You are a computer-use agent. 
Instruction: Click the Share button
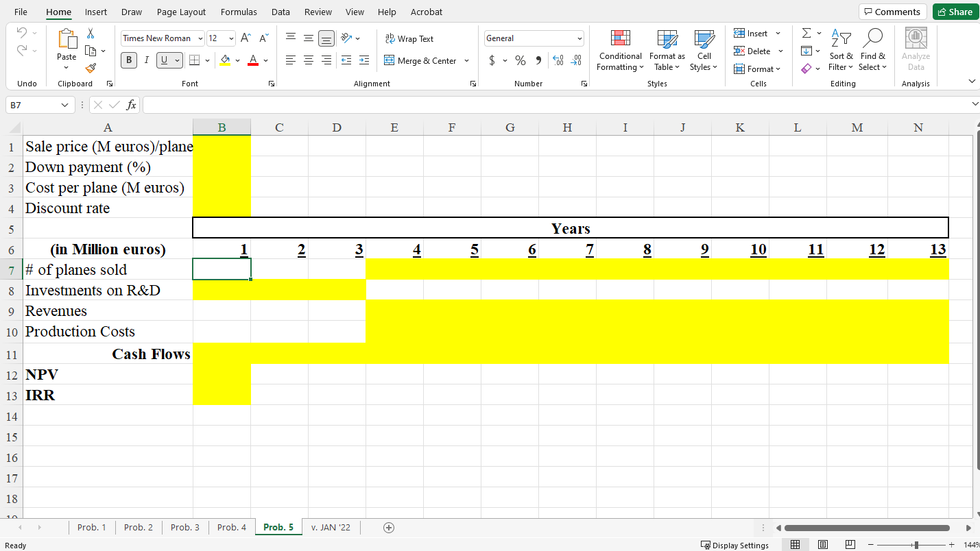click(955, 12)
